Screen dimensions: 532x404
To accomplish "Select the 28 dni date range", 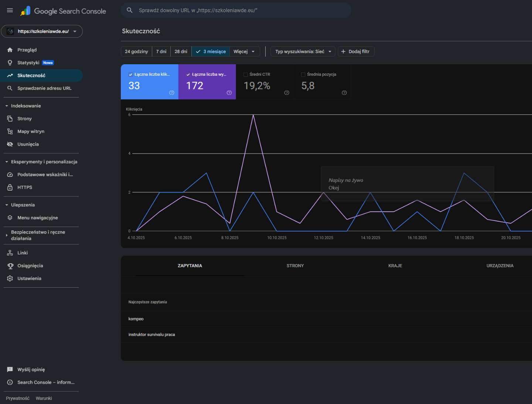I will click(181, 52).
